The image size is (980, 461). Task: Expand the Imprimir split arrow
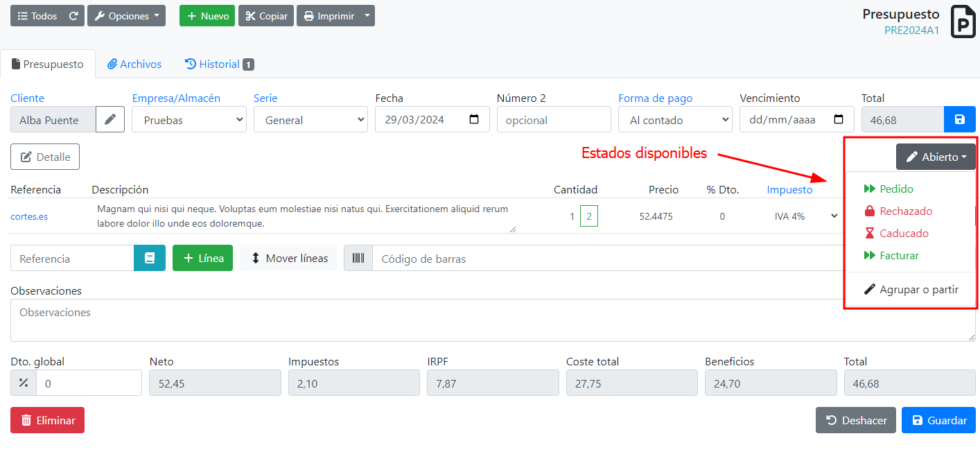[x=368, y=16]
